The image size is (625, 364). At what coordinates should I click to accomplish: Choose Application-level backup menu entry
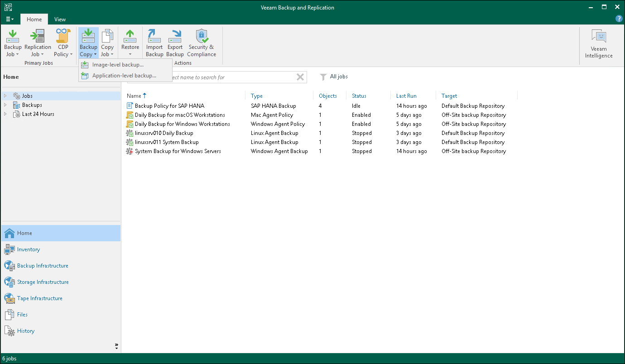coord(124,76)
